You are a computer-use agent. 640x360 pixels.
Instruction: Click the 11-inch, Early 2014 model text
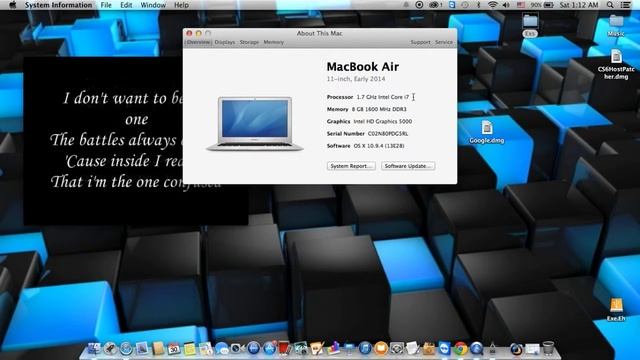point(356,79)
